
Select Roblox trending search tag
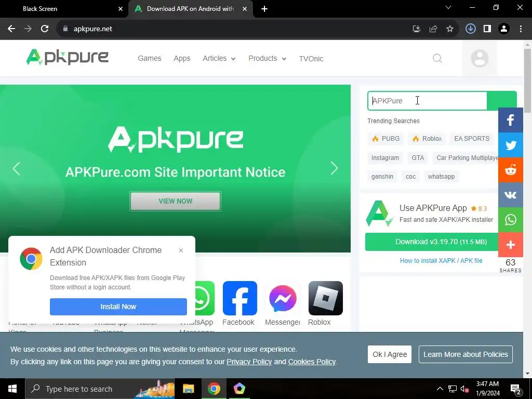(427, 138)
